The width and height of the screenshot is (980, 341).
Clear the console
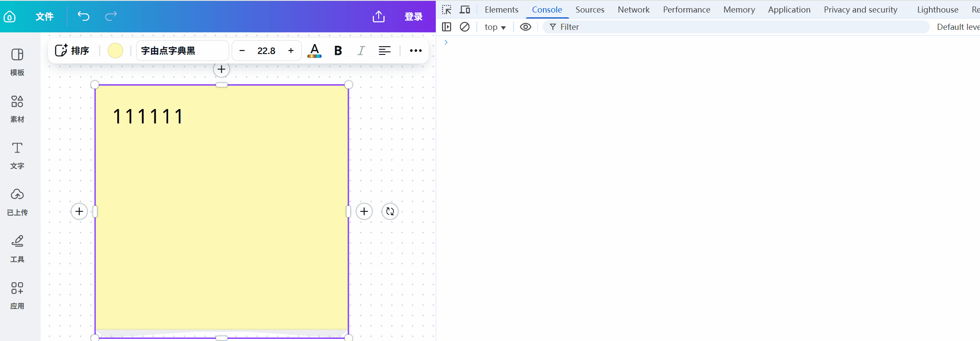coord(465,27)
